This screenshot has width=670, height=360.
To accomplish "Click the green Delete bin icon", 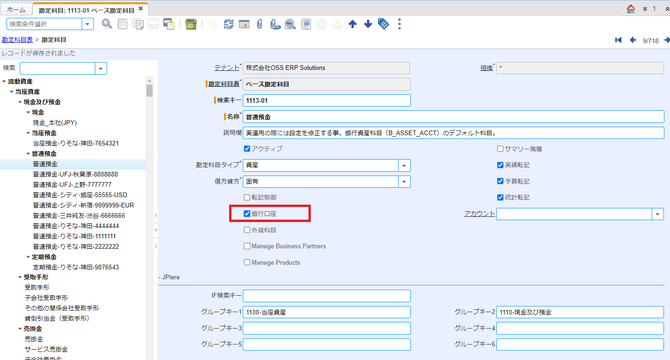I will click(191, 24).
